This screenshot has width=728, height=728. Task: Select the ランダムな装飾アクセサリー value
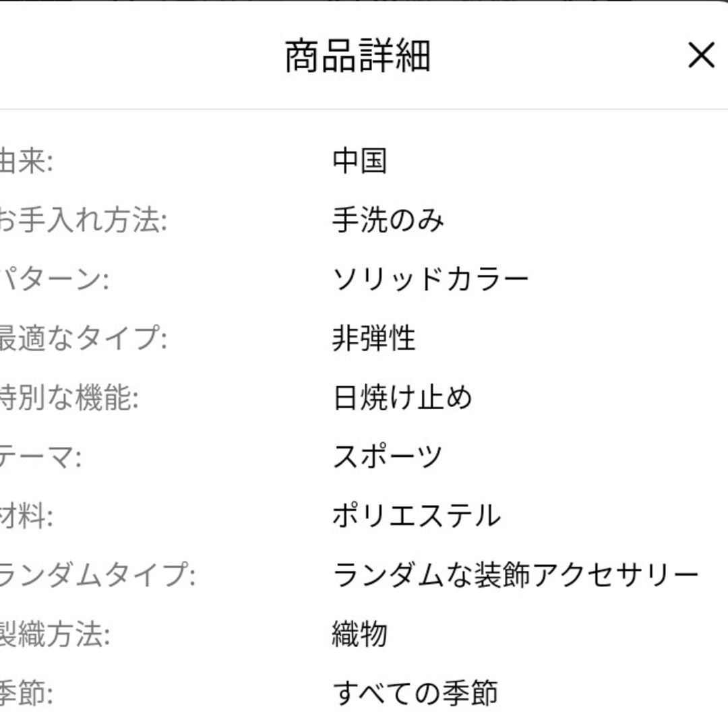(x=516, y=575)
